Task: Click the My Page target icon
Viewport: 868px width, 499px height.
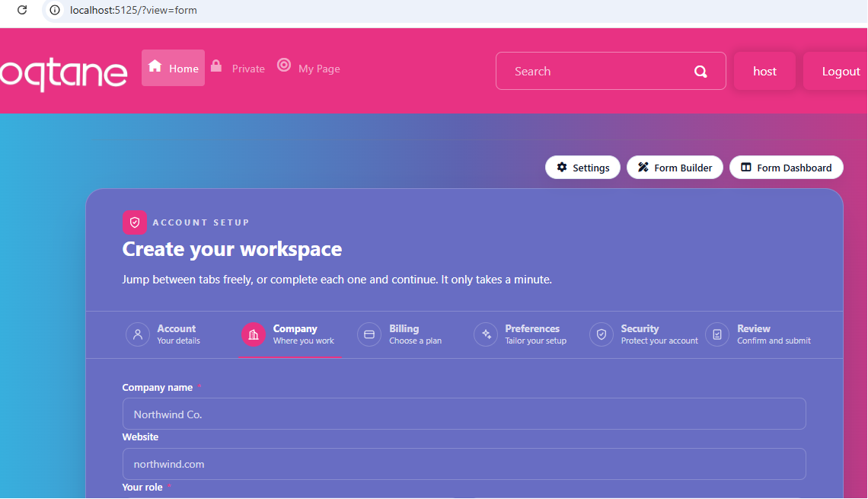Action: coord(284,65)
